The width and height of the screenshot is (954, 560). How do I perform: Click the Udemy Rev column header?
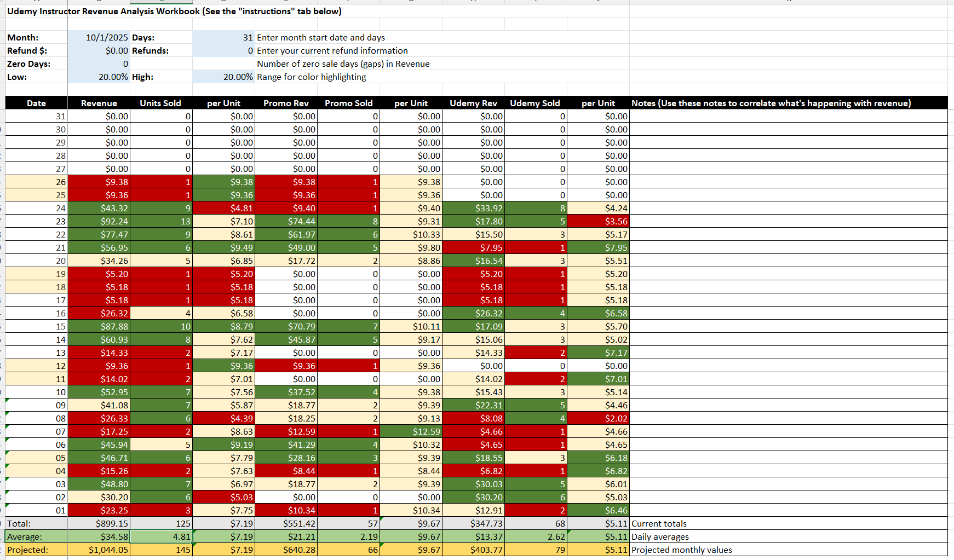click(x=473, y=103)
